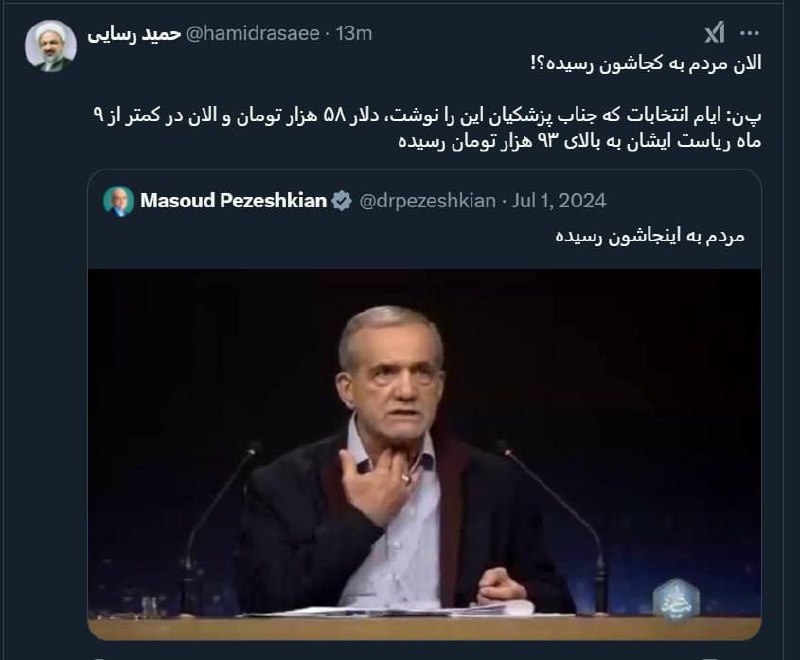Click Masoud Pezeshkian's small avatar in the quoted tweet
The image size is (800, 660).
click(118, 201)
